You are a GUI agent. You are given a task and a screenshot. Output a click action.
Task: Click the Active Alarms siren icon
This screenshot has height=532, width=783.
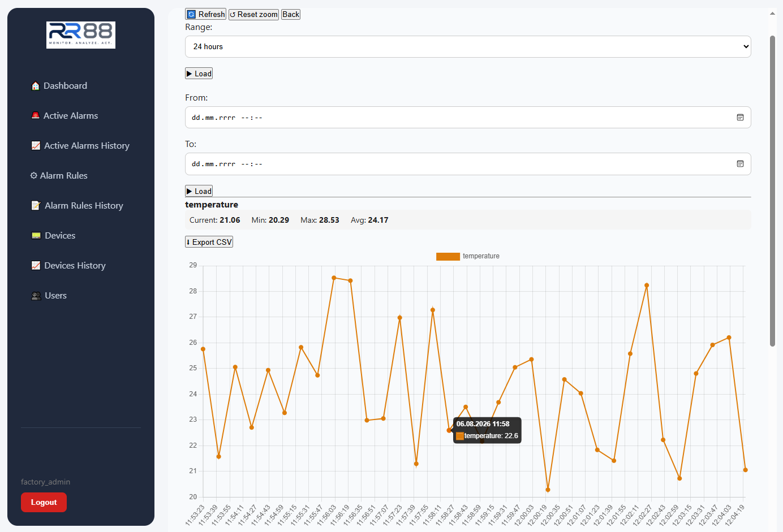click(36, 115)
